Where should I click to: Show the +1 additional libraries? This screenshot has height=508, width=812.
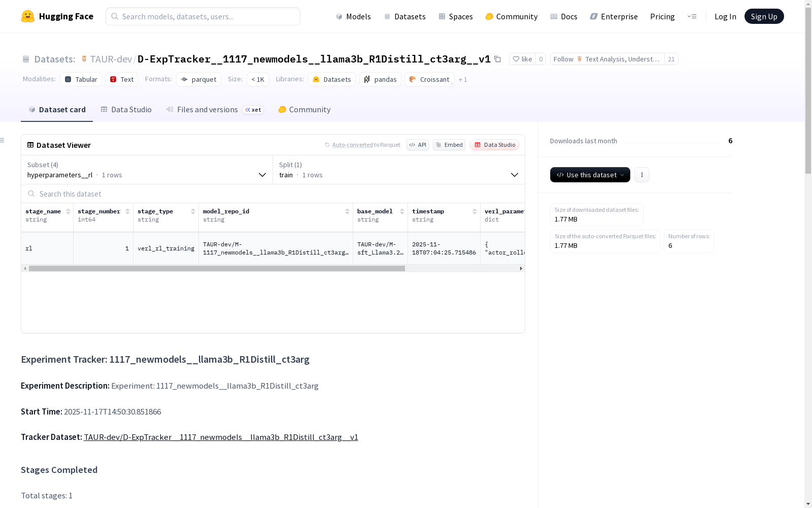coord(463,80)
